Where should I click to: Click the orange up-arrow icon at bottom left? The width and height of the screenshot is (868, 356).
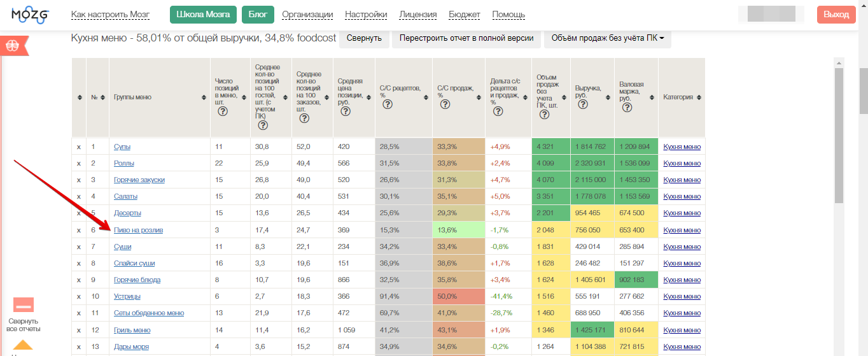(23, 345)
